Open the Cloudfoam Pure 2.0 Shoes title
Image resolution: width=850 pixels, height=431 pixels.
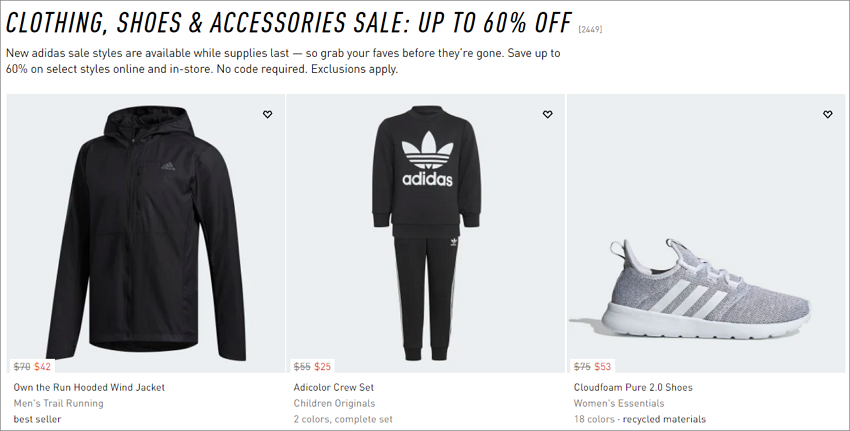pos(633,387)
